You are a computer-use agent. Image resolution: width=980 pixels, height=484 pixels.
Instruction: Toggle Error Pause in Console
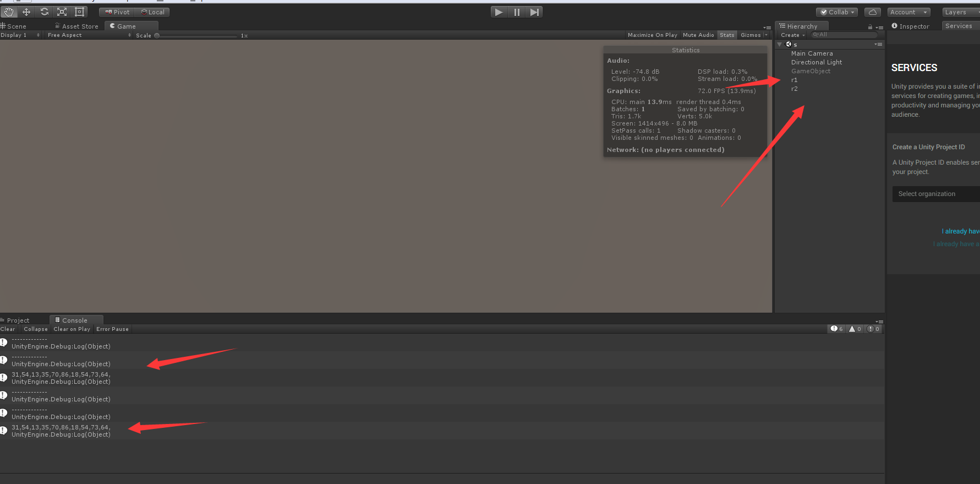click(x=112, y=329)
